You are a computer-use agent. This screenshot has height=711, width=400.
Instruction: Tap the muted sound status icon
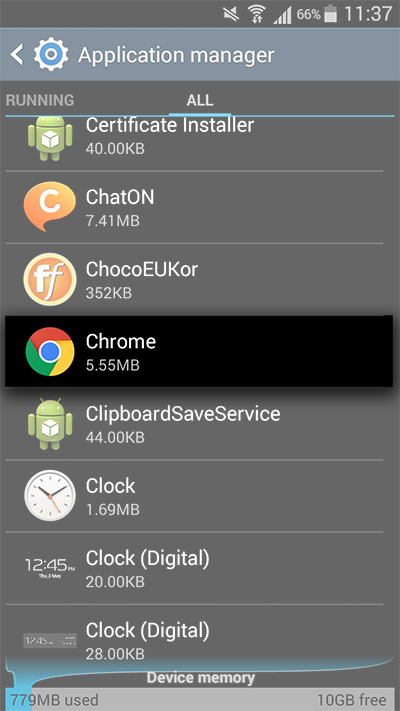pos(231,15)
